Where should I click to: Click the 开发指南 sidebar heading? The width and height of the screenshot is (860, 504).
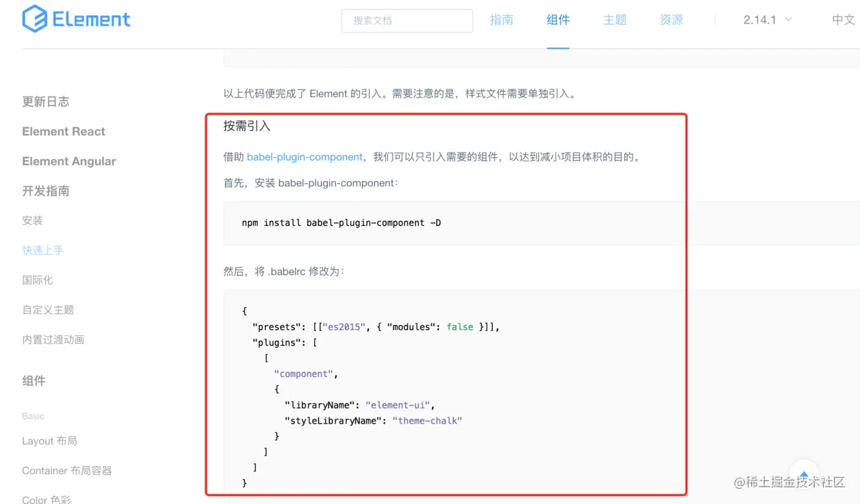(x=46, y=191)
